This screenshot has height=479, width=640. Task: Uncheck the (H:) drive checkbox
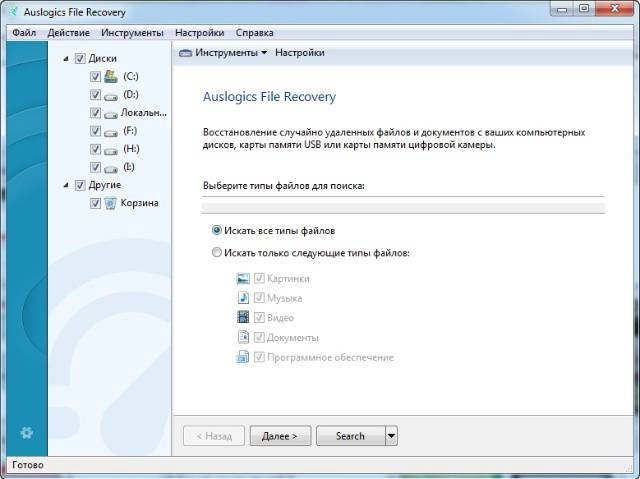tap(95, 149)
